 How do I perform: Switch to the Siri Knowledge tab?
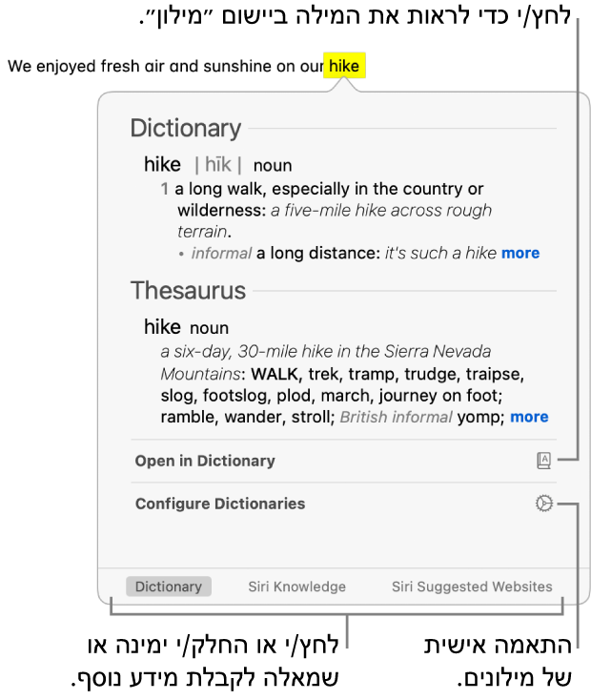tap(296, 587)
